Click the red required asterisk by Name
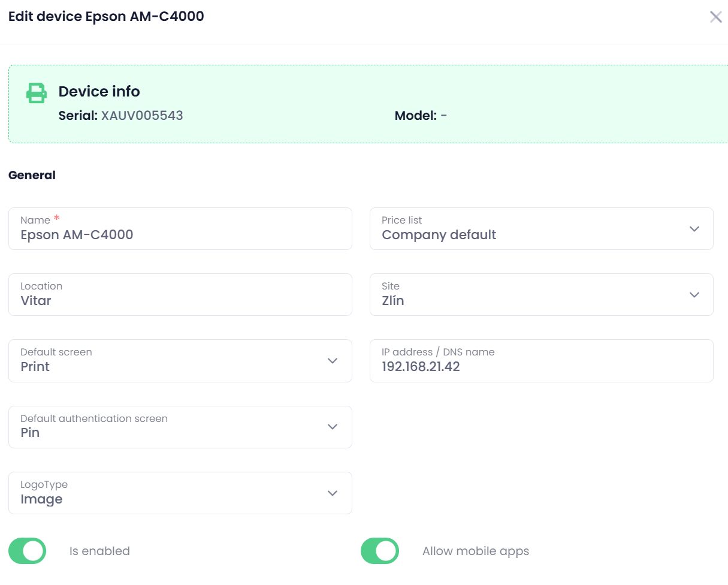 [x=57, y=218]
